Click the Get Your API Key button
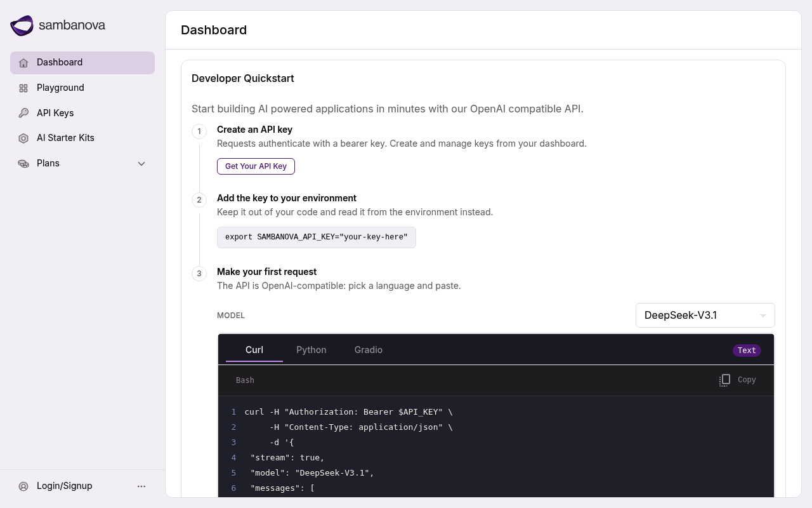This screenshot has width=812, height=508. (x=256, y=166)
